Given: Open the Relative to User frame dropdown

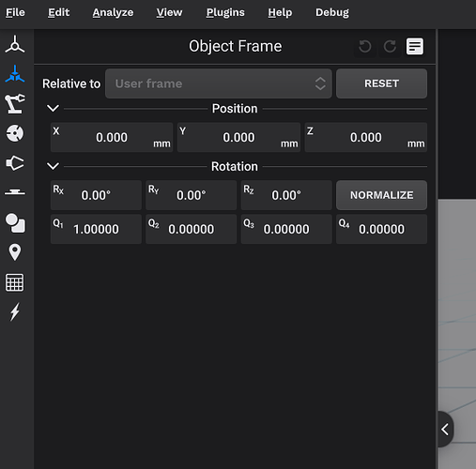Looking at the screenshot, I should pyautogui.click(x=219, y=83).
